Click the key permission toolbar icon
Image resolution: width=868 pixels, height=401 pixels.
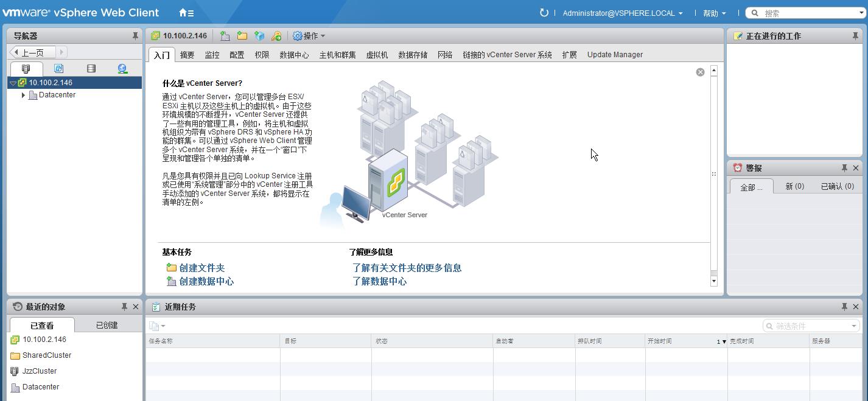[x=276, y=36]
